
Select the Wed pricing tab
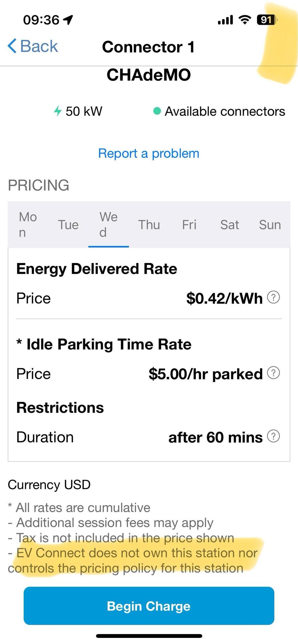108,224
